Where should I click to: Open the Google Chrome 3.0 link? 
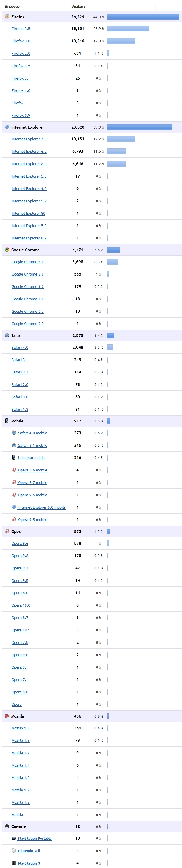pos(28,274)
